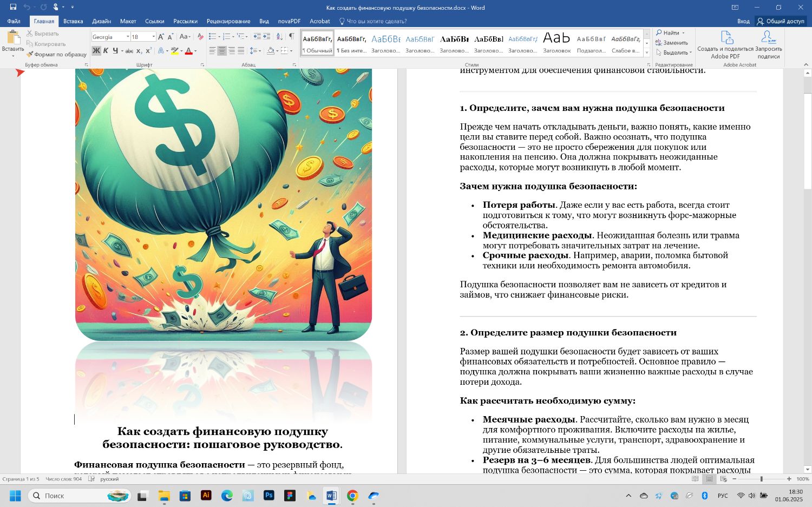The width and height of the screenshot is (812, 507).
Task: Open the Вставка ribbon tab
Action: click(x=73, y=21)
